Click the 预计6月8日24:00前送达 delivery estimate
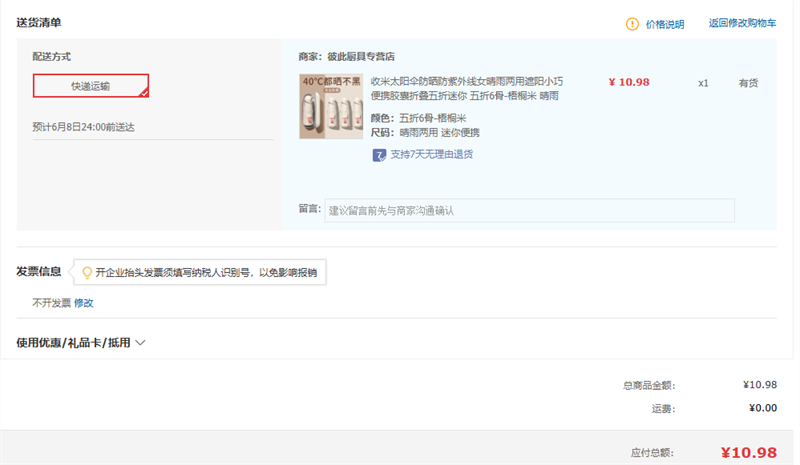This screenshot has width=800, height=465. [83, 127]
